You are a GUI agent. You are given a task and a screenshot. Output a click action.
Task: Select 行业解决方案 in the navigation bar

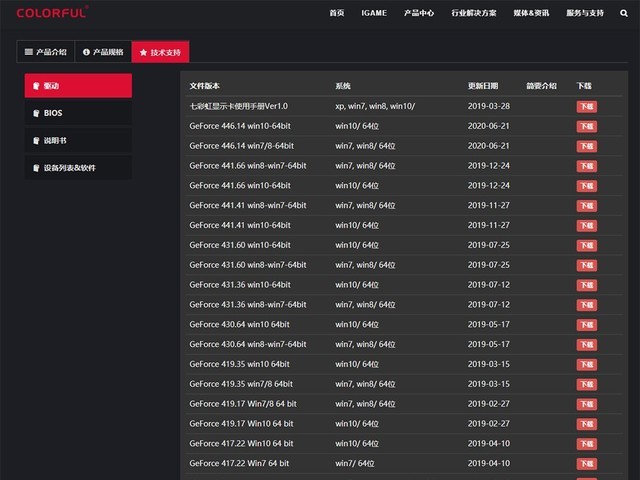pos(474,13)
